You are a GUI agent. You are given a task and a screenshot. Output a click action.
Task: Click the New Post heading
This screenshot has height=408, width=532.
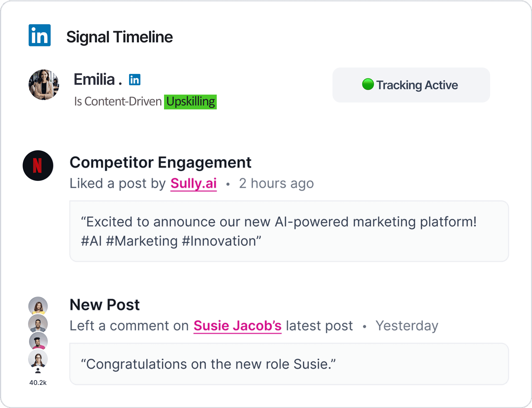coord(105,305)
